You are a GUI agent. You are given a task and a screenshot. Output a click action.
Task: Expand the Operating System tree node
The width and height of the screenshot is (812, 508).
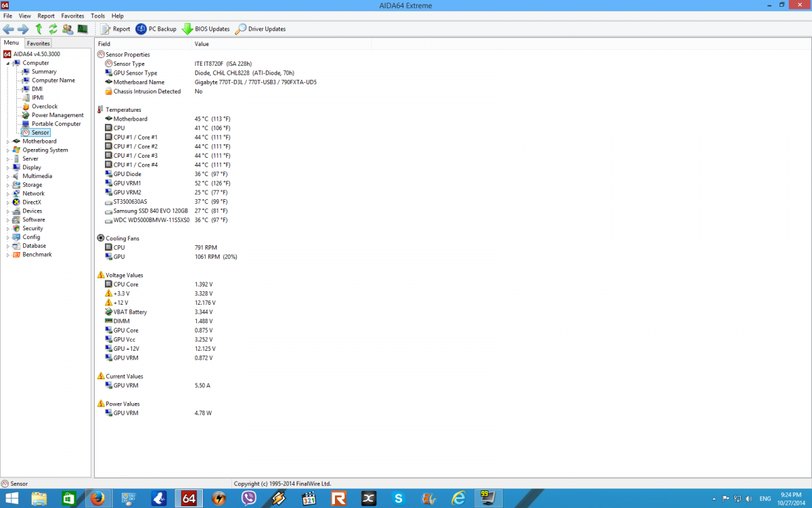(8, 150)
